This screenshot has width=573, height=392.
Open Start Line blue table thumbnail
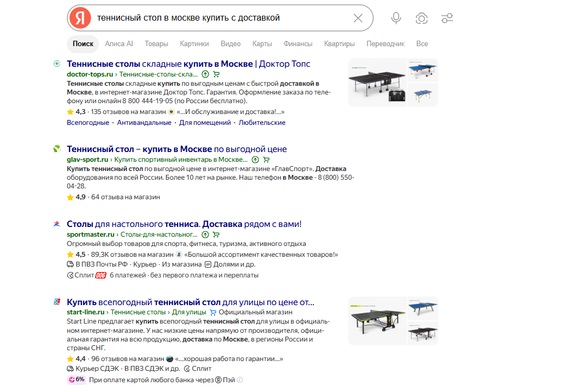[x=423, y=309]
